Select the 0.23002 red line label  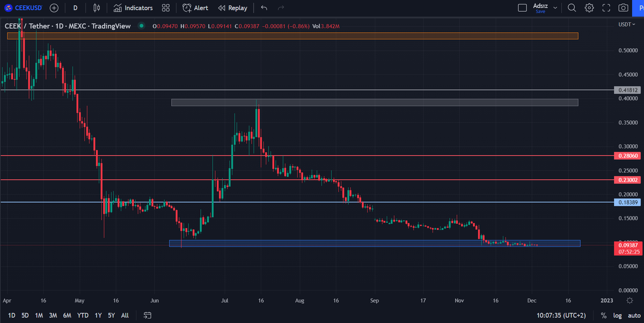point(627,180)
